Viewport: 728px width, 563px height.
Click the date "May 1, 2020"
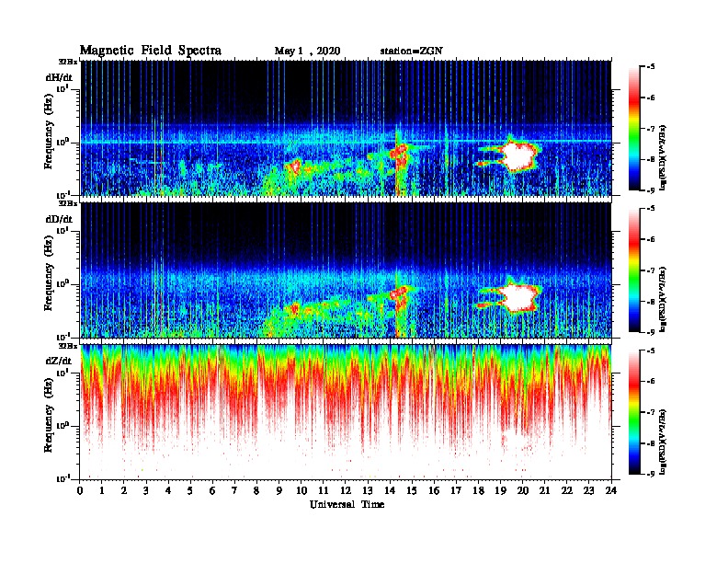pos(307,52)
